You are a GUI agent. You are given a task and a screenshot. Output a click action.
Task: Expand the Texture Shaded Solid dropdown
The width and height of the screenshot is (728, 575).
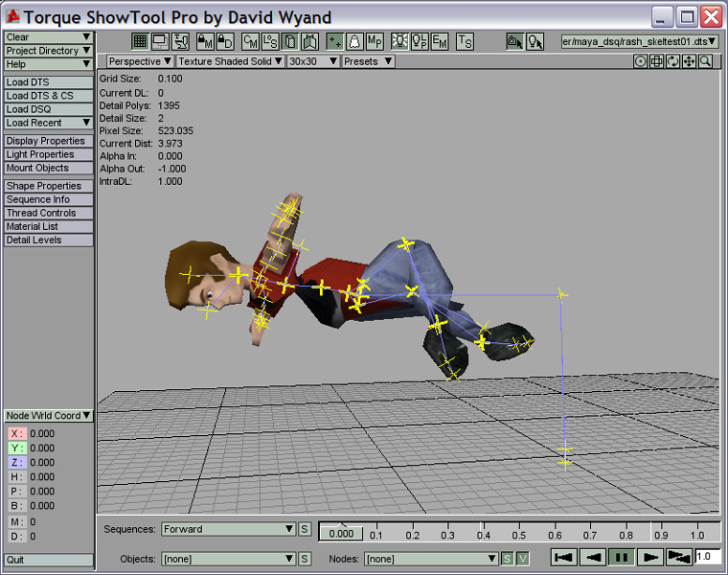pos(230,61)
